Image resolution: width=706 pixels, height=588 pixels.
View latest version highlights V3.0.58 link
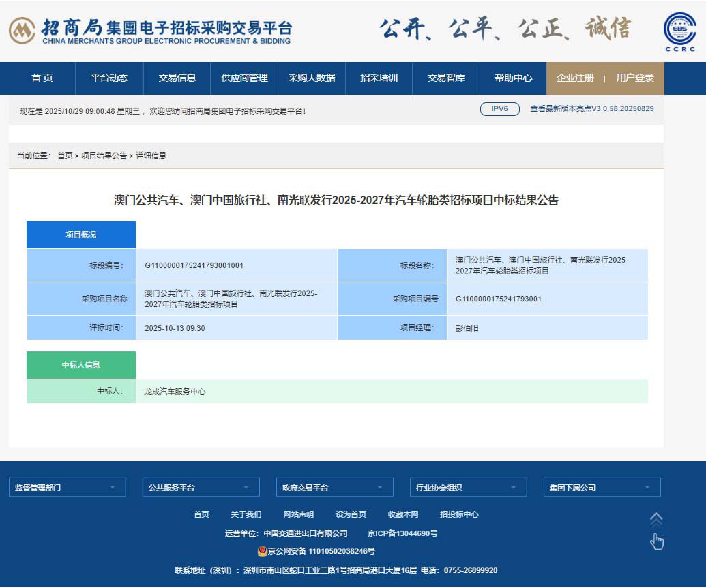click(592, 109)
